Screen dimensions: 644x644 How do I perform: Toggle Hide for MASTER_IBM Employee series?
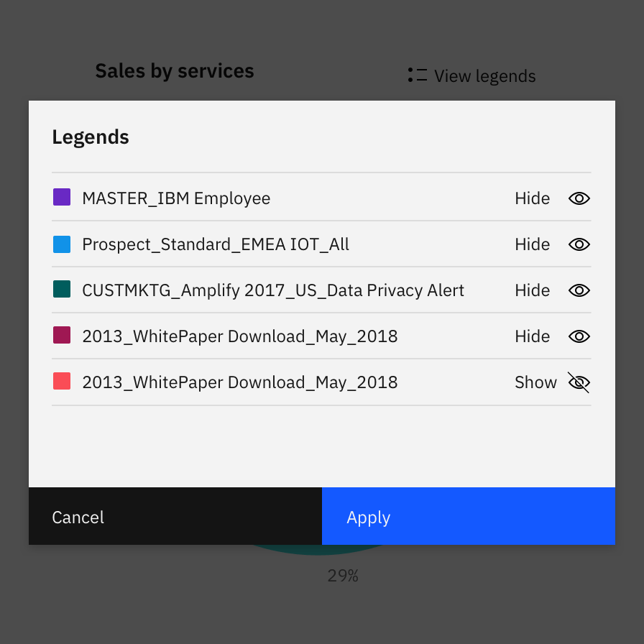tap(532, 198)
